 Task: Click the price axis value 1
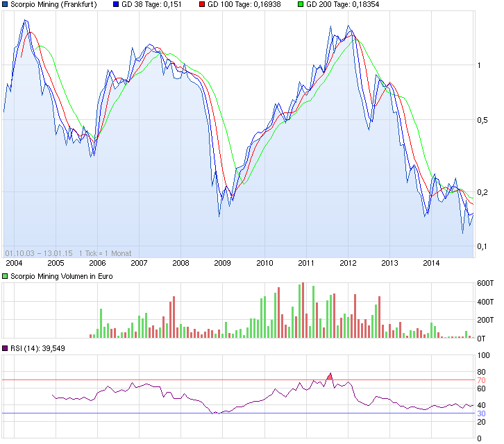pyautogui.click(x=479, y=65)
